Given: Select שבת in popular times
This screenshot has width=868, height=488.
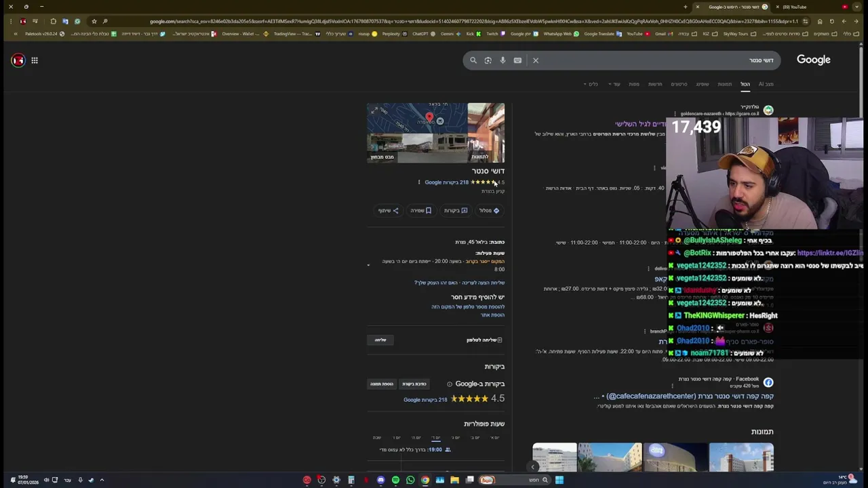Looking at the screenshot, I should click(x=377, y=438).
